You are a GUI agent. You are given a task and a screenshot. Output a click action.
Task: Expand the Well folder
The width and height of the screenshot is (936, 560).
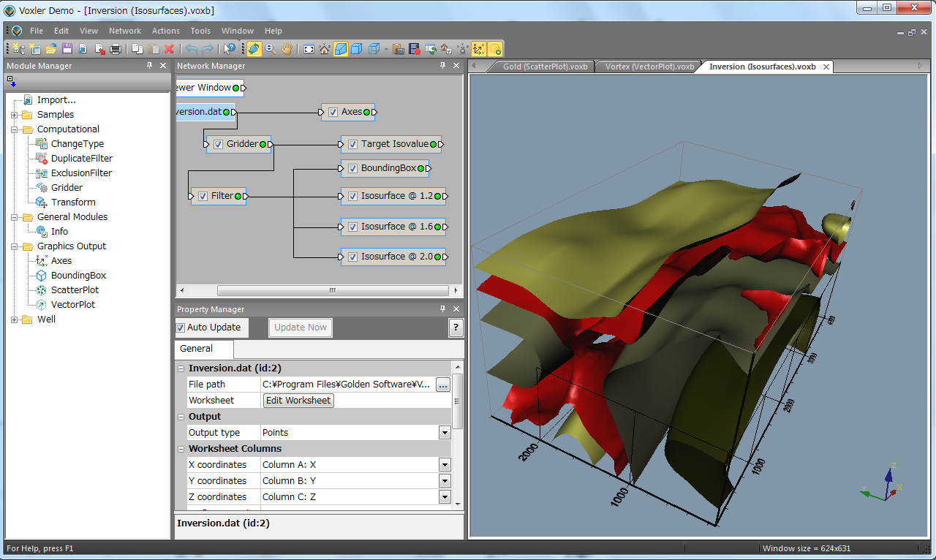(15, 319)
